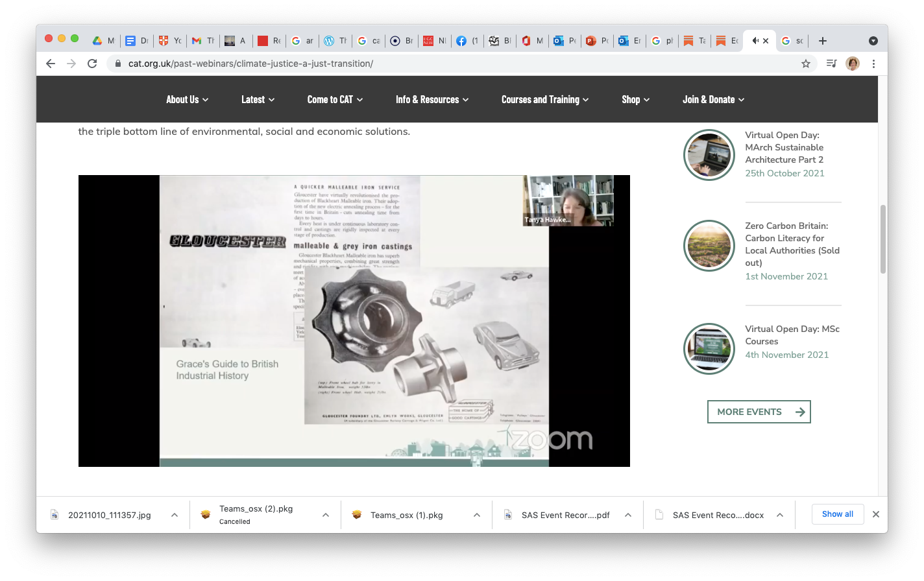Screen dimensions: 924x581
Task: View site security lock info
Action: [117, 64]
